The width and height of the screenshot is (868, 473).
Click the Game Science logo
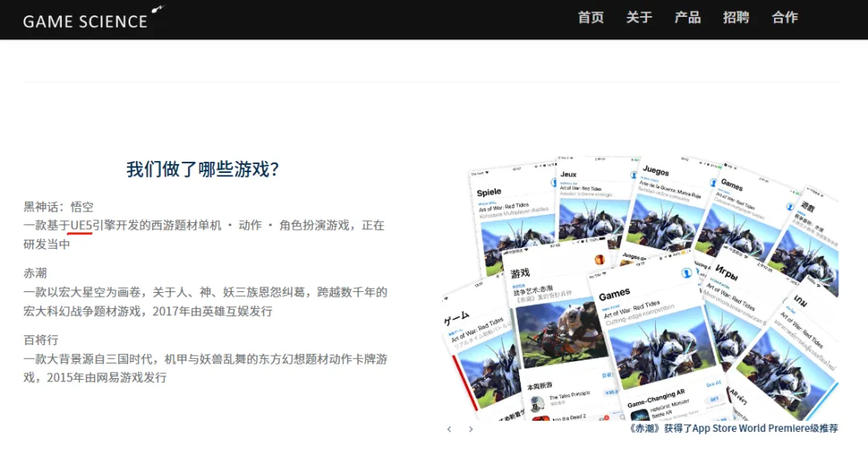click(93, 19)
